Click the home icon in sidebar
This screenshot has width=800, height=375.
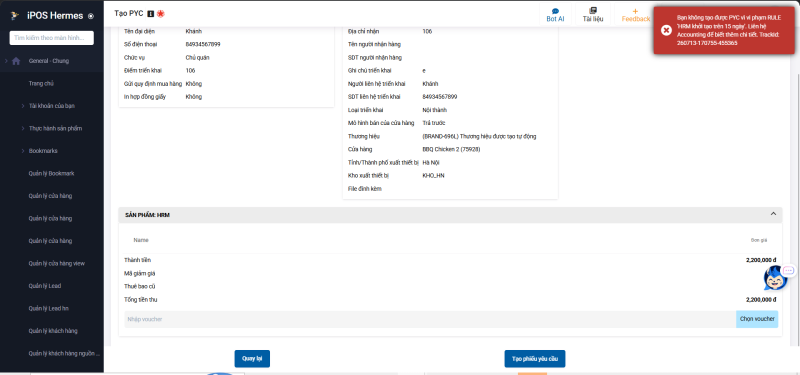pos(16,61)
